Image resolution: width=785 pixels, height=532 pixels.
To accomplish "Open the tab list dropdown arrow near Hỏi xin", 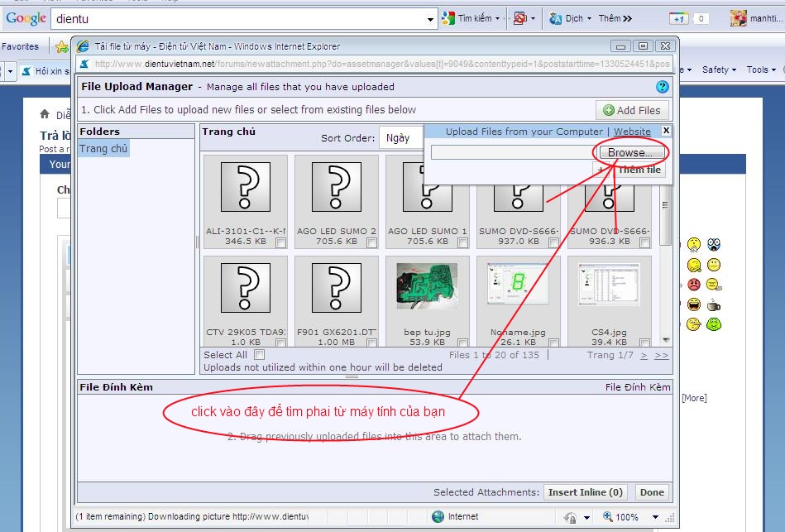I will coord(9,71).
